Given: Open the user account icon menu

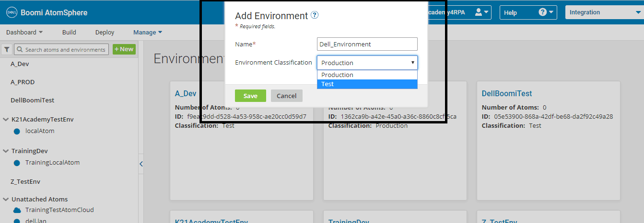Looking at the screenshot, I should (482, 12).
